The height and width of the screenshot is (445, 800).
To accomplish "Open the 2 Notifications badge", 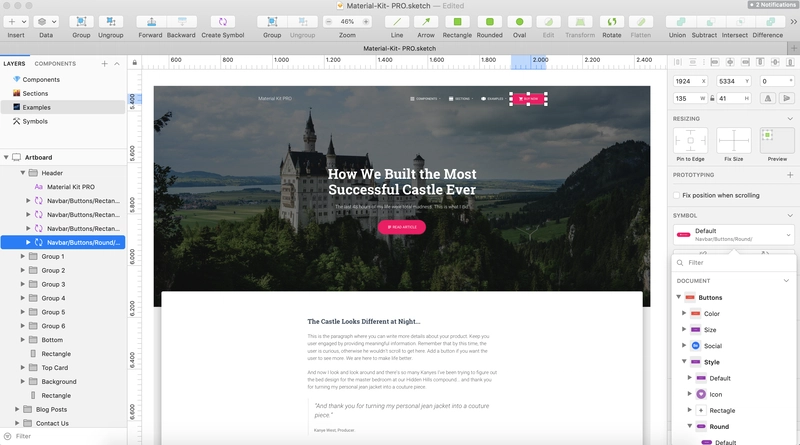I will [772, 5].
